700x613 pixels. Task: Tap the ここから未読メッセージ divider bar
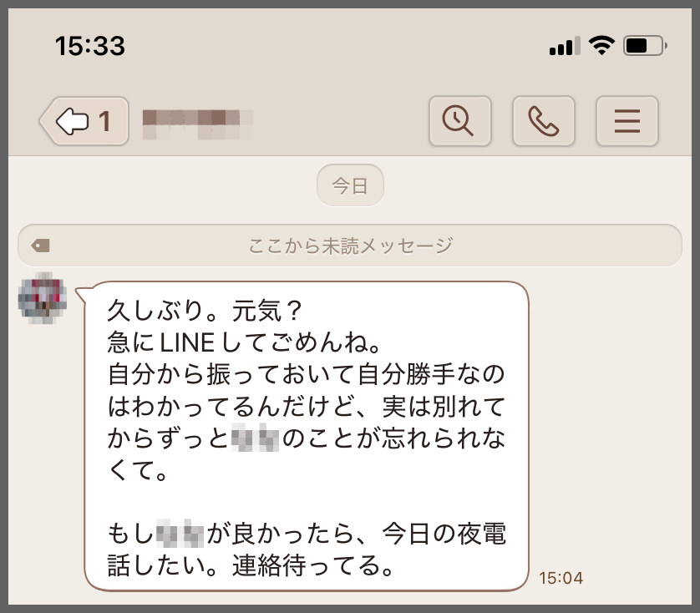(350, 246)
